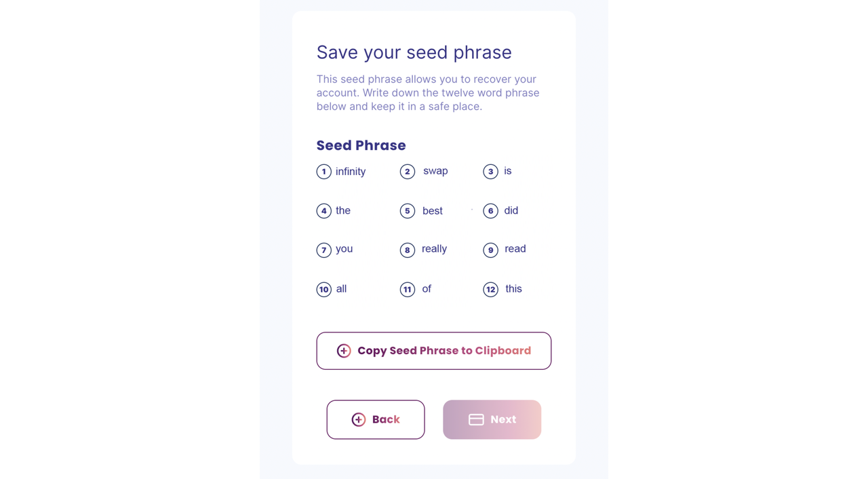Proceed with the Next button
Viewport: 868px width, 479px height.
pyautogui.click(x=492, y=420)
